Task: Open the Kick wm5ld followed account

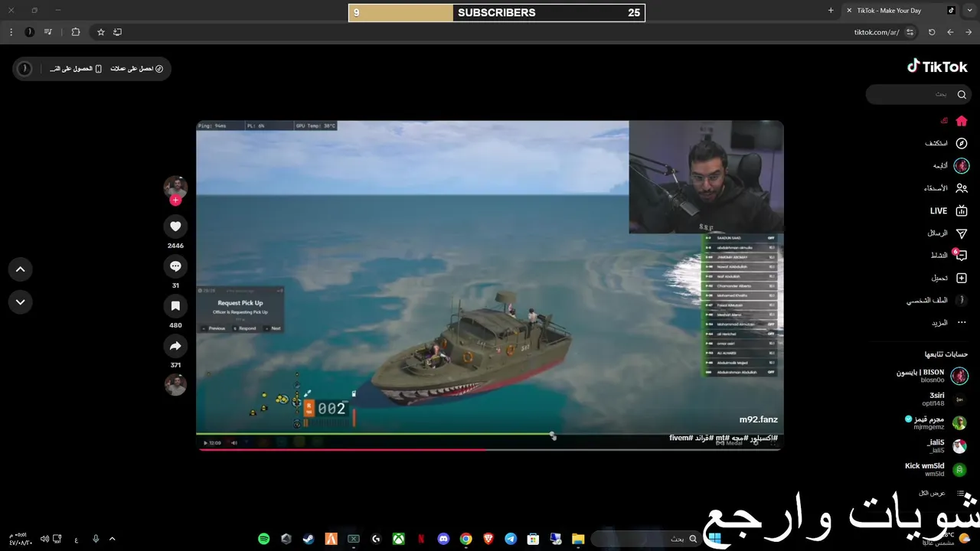Action: (x=936, y=470)
